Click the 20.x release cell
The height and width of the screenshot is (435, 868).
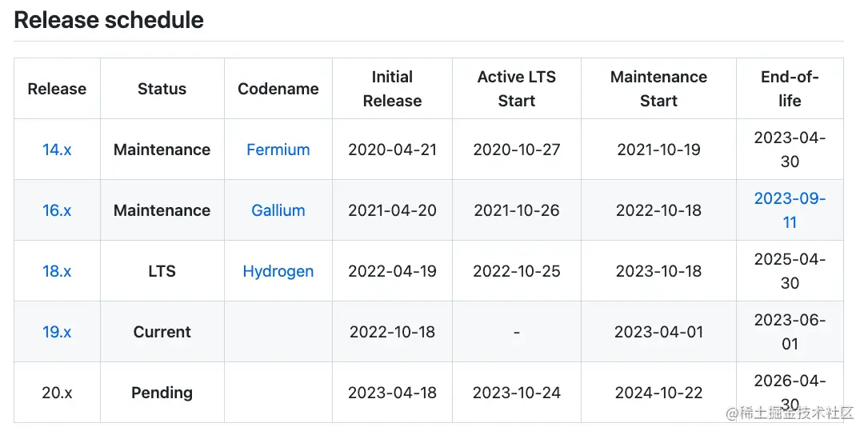[x=57, y=393]
